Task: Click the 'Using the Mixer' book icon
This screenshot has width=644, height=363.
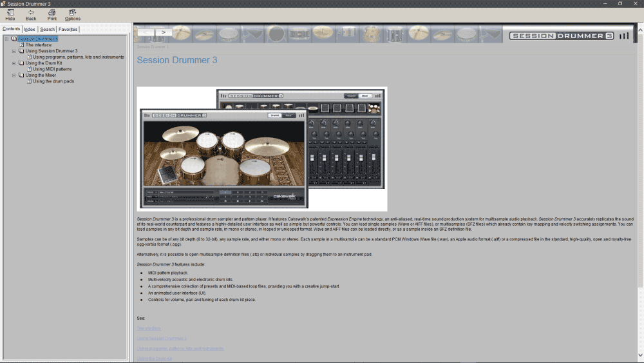Action: pos(21,75)
